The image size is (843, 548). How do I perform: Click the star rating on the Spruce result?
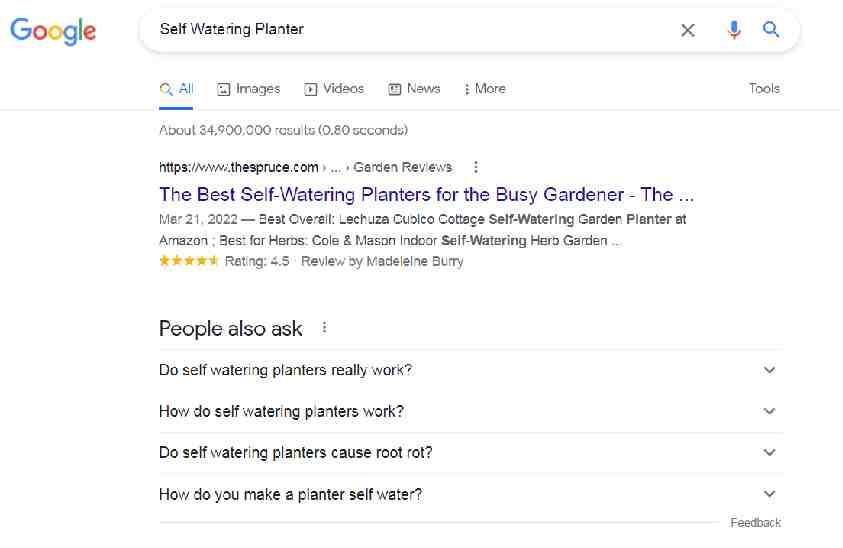pyautogui.click(x=189, y=261)
